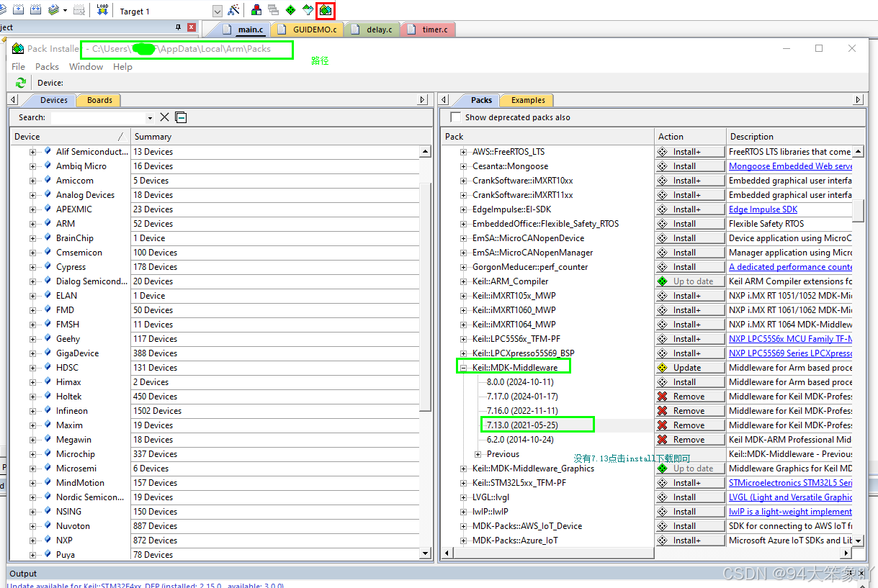The width and height of the screenshot is (878, 588).
Task: Click Install+ button for AWS::FreeRTOS_LTS
Action: [689, 152]
